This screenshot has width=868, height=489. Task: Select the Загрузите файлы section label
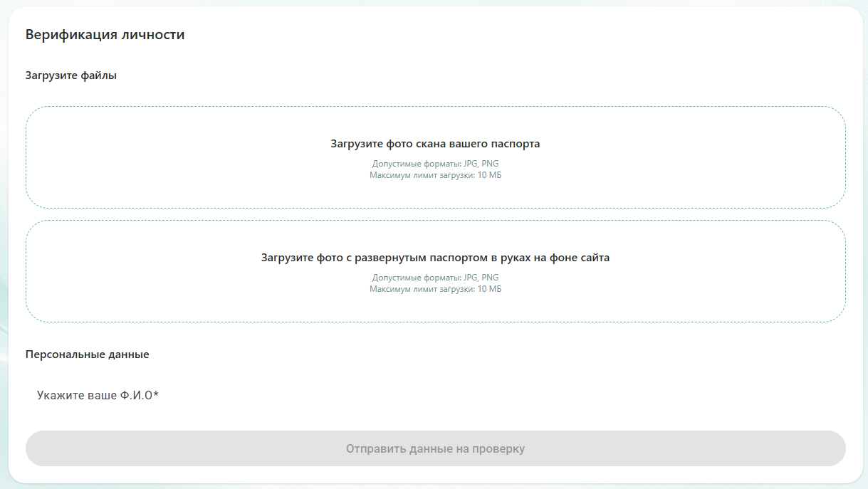pos(70,75)
